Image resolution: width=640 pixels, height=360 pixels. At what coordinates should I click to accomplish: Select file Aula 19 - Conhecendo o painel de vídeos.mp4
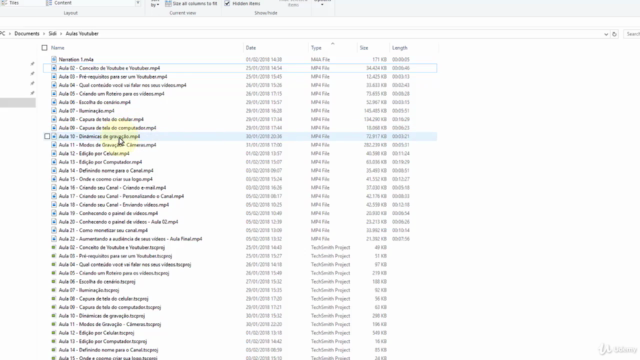pyautogui.click(x=108, y=213)
